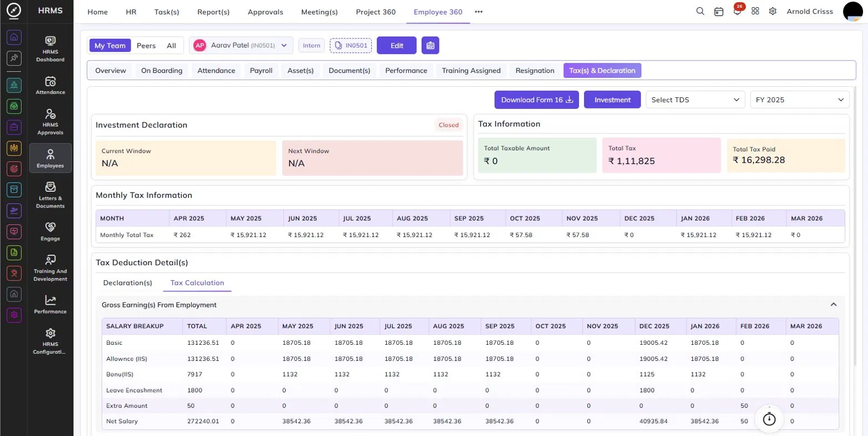Screen dimensions: 868x436
Task: Open the apps grid icon
Action: pos(755,11)
